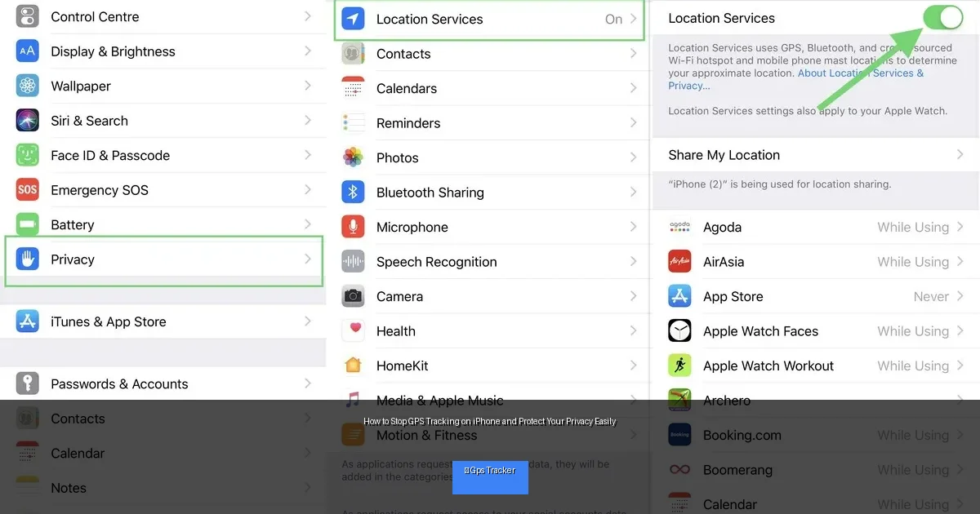980x514 pixels.
Task: Open the Camera row chevron
Action: [634, 296]
